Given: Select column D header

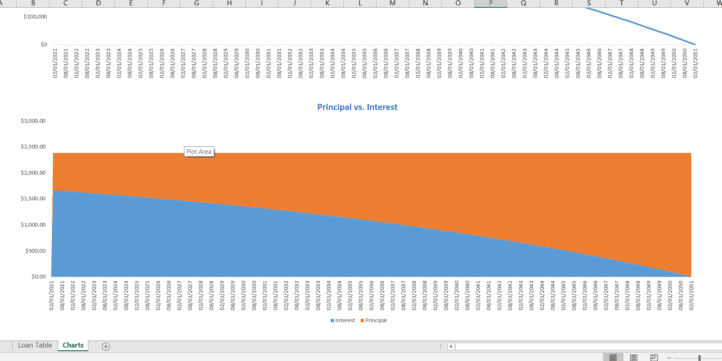Looking at the screenshot, I should (x=99, y=4).
